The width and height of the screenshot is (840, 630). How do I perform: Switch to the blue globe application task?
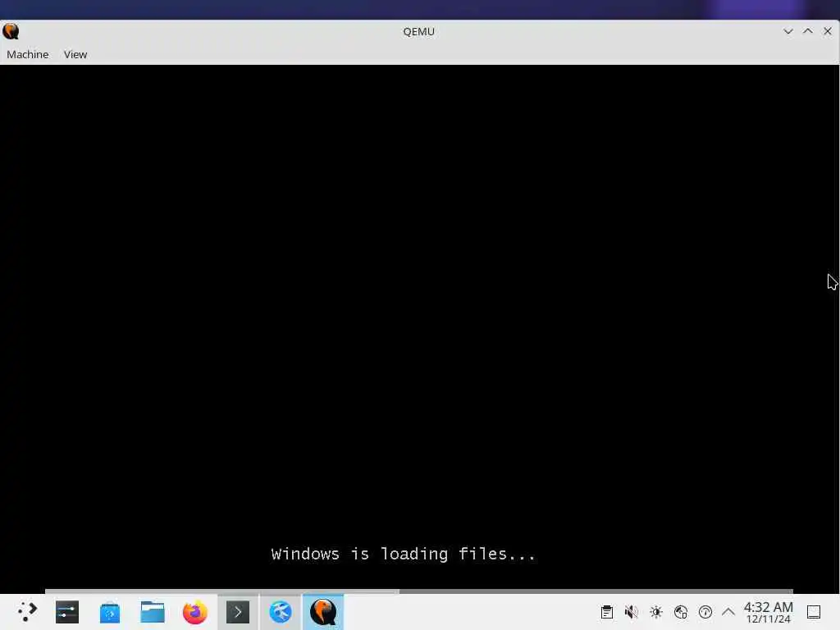click(x=281, y=612)
